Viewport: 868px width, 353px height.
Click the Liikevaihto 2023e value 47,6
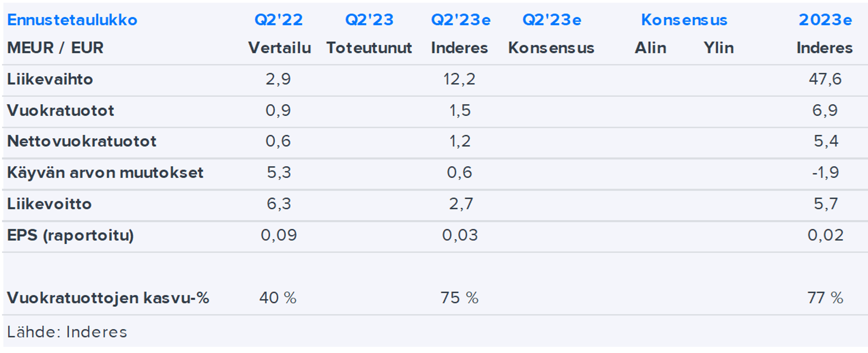click(825, 80)
